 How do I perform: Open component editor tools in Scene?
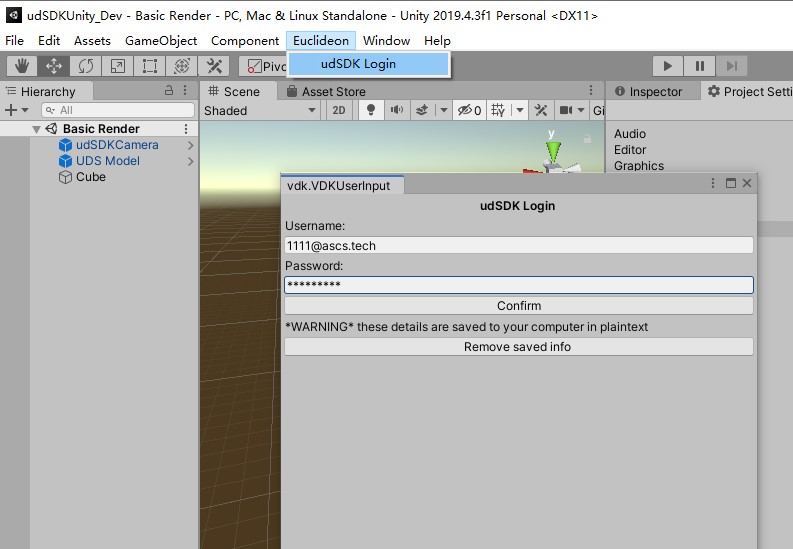(x=541, y=110)
